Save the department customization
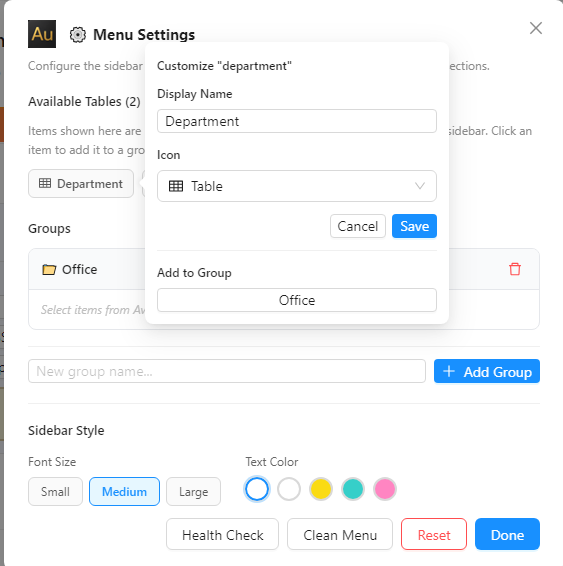This screenshot has height=566, width=563. [414, 226]
